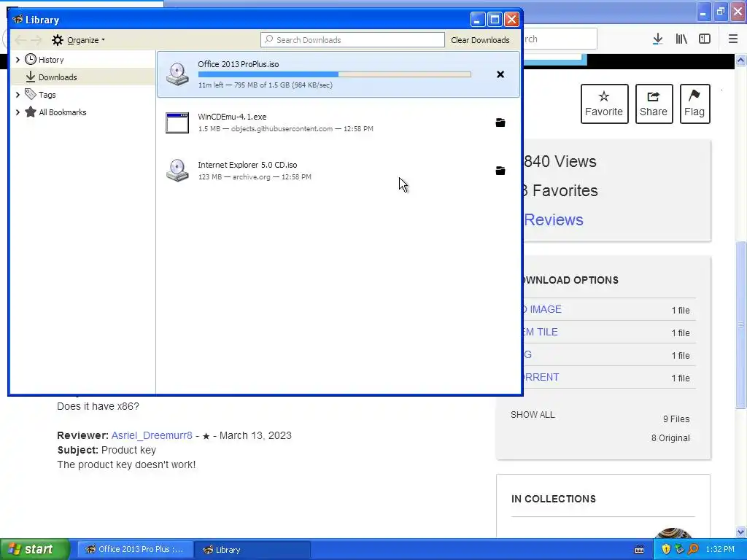Open the browser Library toolbar icon
Viewport: 747px width, 560px height.
[681, 39]
